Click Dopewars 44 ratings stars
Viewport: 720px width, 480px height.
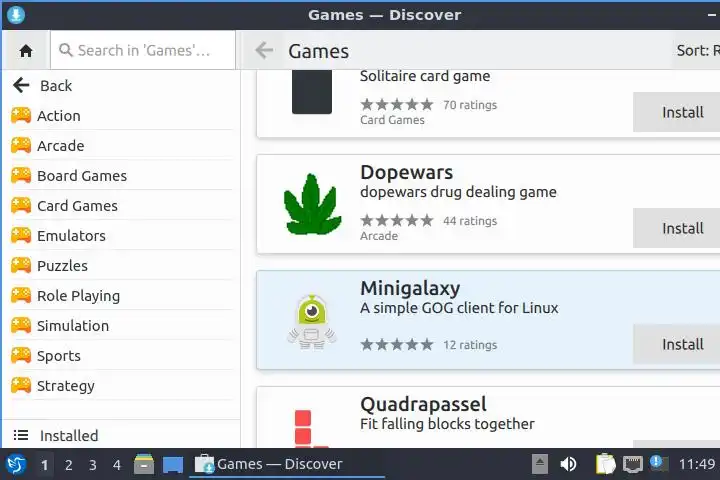click(x=397, y=220)
